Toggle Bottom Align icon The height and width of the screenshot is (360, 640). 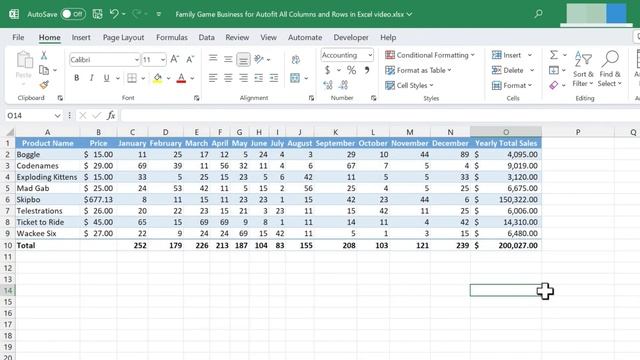(243, 60)
